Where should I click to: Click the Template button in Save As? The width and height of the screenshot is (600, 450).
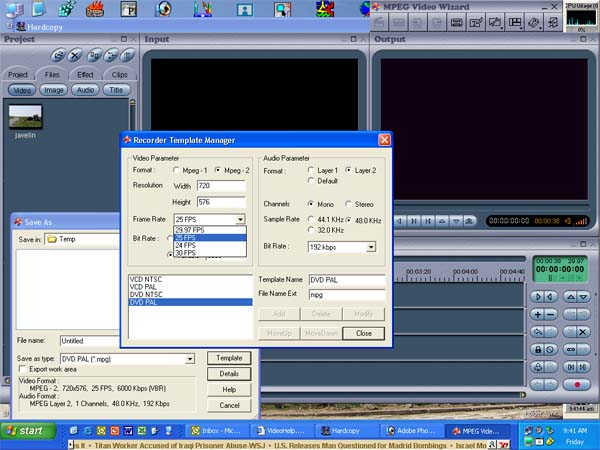[x=229, y=358]
